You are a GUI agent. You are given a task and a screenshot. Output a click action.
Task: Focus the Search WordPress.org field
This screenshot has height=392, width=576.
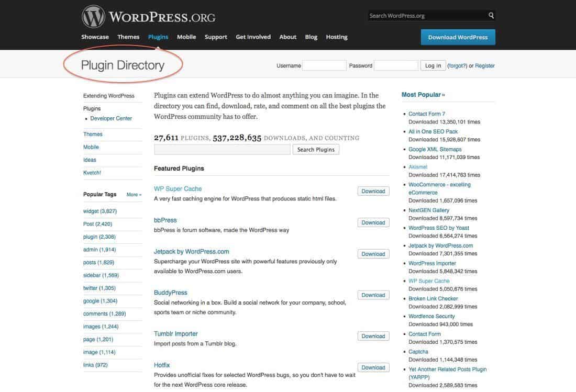428,16
